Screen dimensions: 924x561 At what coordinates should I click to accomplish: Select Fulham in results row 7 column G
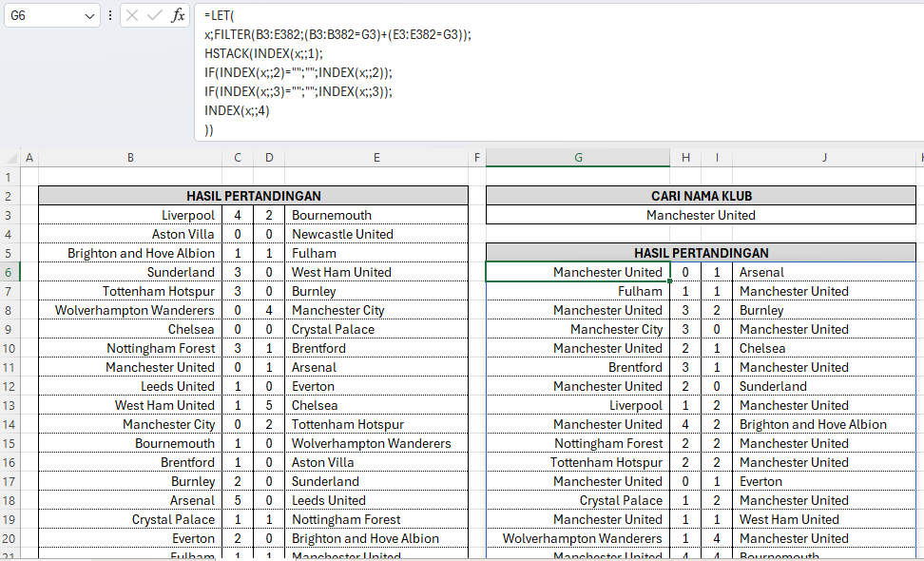tap(578, 291)
